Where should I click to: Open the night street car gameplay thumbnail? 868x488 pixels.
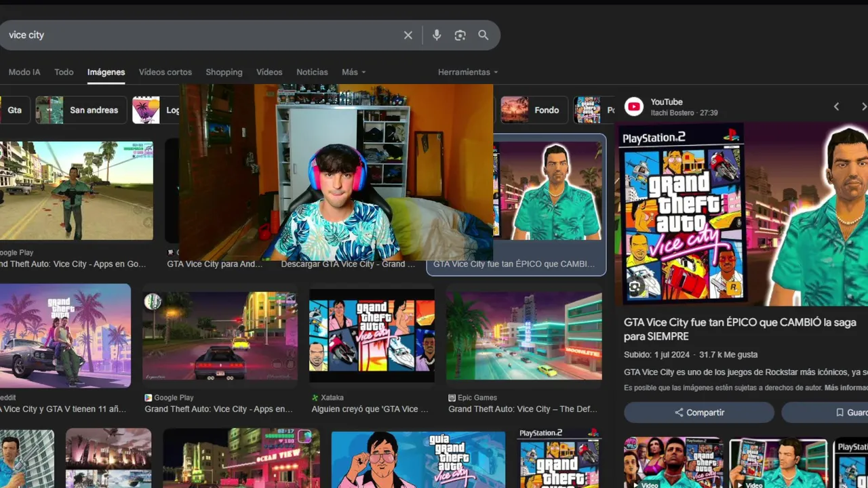click(x=220, y=335)
